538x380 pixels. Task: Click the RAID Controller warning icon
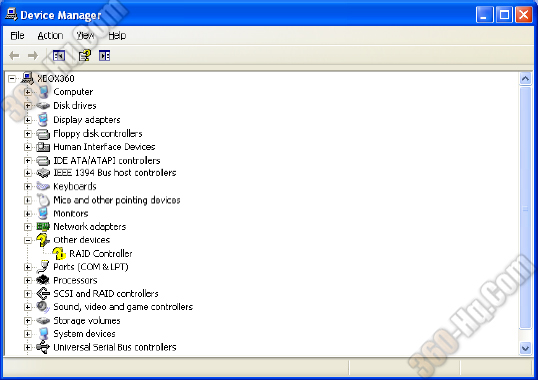59,253
